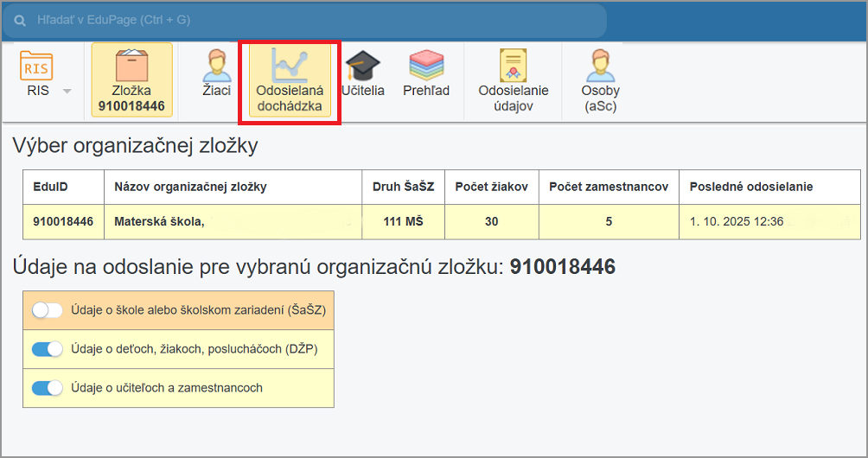This screenshot has width=868, height=458.
Task: Click the EduID 910018446 cell
Action: 63,222
